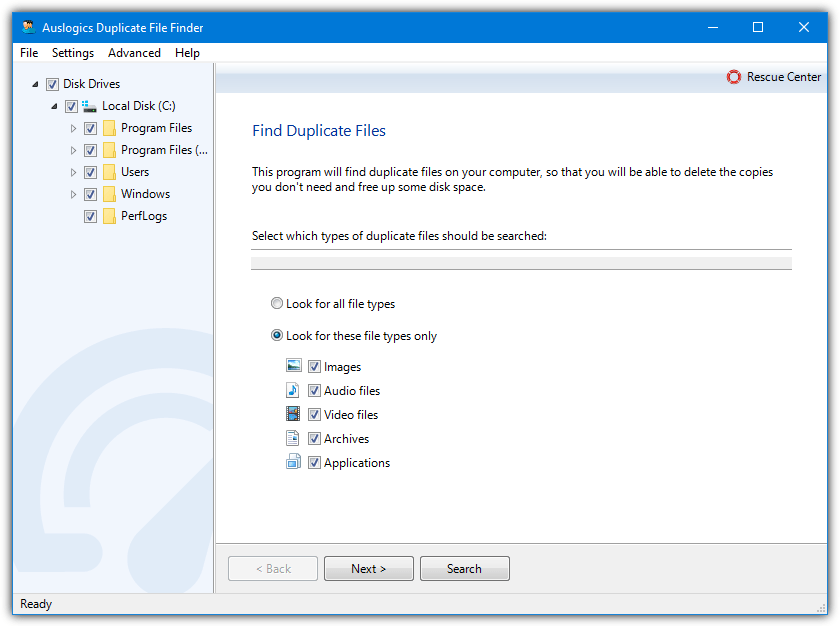Screen dimensions: 840x626
Task: Uncheck the Windows folder checkbox
Action: tap(91, 194)
